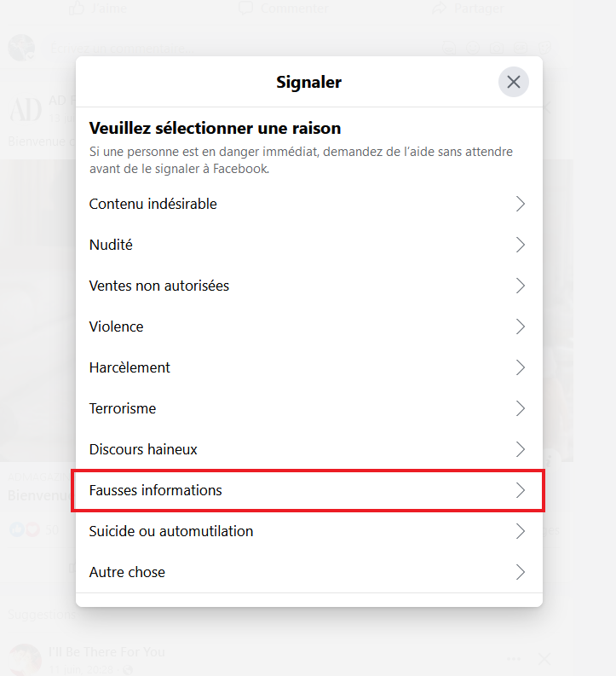Select the Contenu indésirable reason
This screenshot has width=616, height=676.
[153, 204]
